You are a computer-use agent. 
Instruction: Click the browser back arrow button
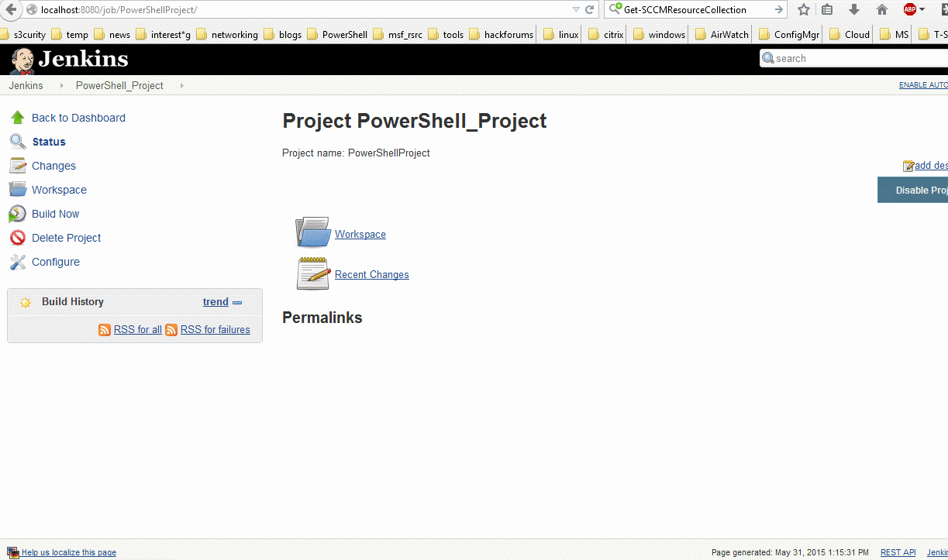click(x=11, y=9)
